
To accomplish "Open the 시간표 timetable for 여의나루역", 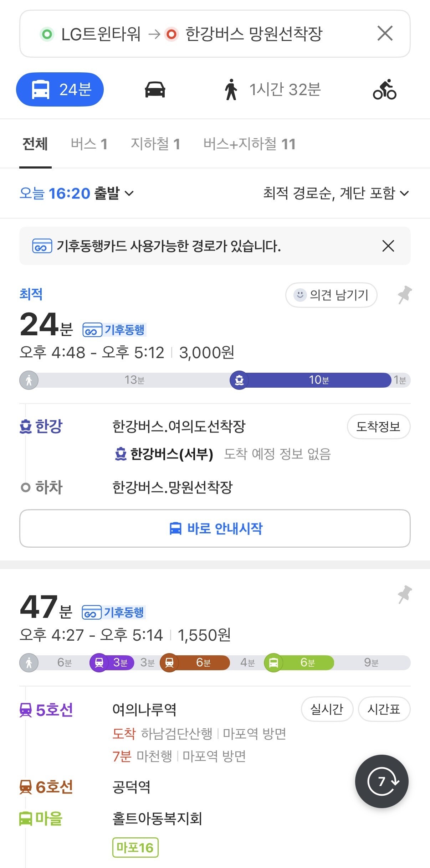I will 384,709.
